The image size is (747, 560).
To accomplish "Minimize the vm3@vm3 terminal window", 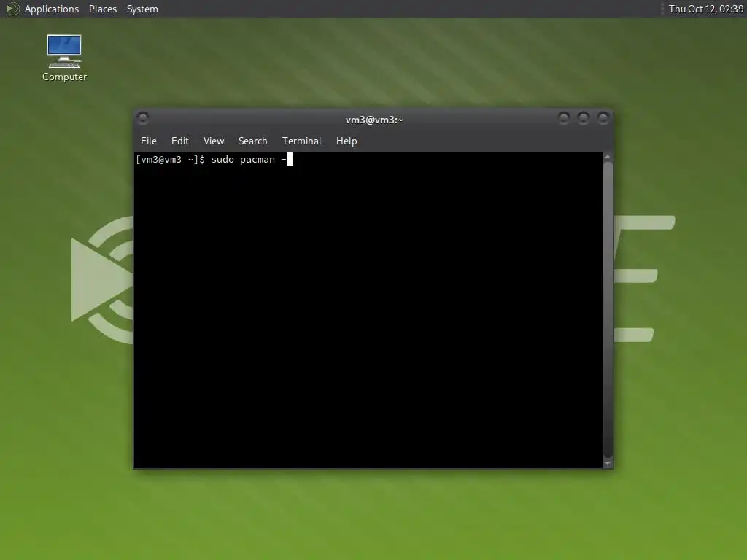I will (x=564, y=117).
